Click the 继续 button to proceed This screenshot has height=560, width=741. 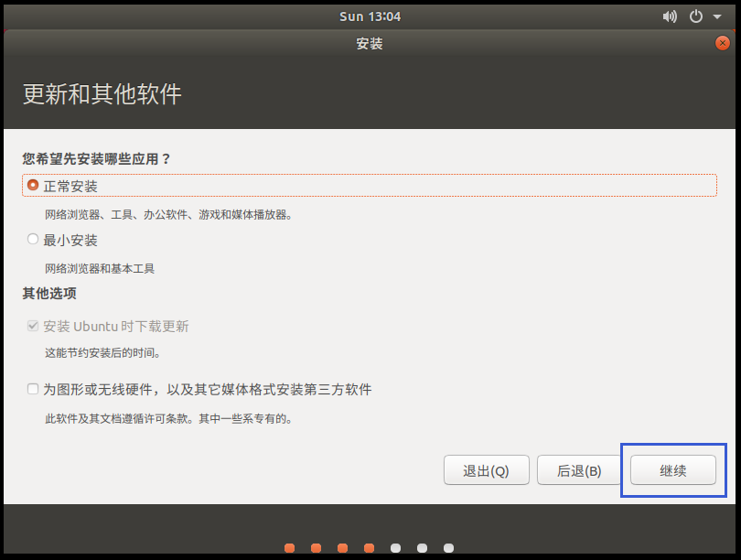point(673,469)
